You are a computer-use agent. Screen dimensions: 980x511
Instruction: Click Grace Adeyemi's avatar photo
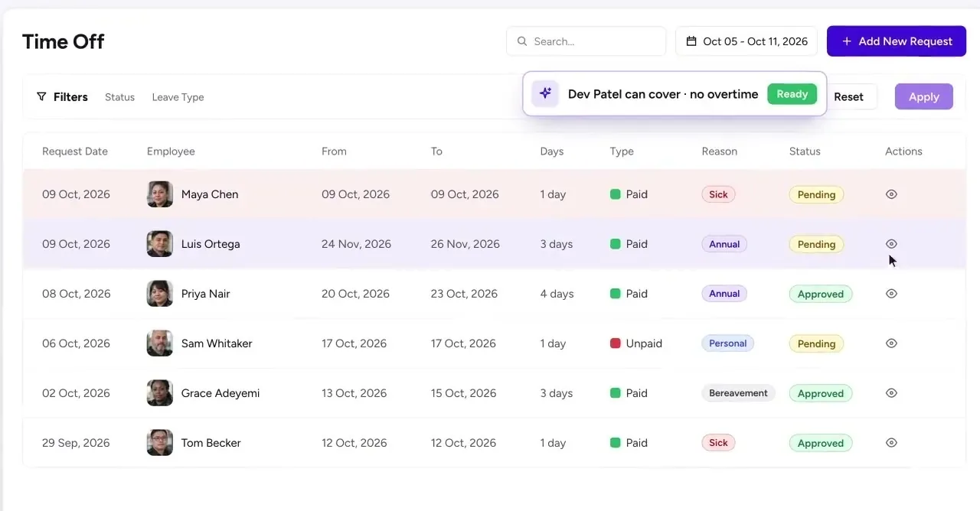click(160, 393)
